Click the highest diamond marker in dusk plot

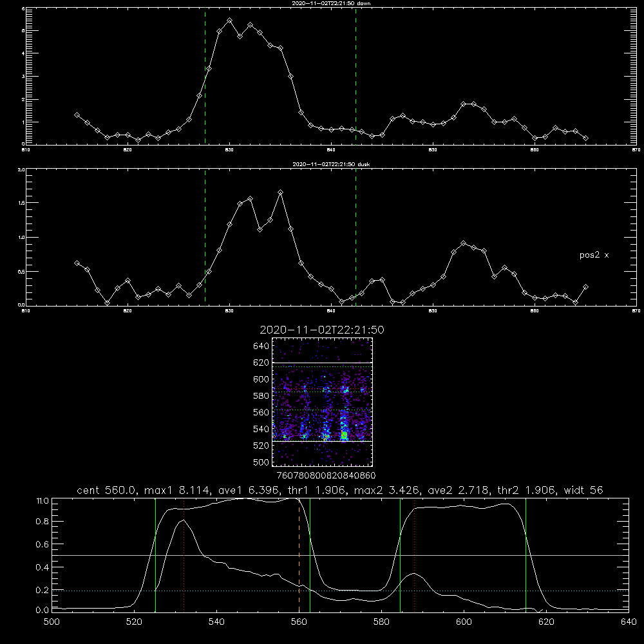(281, 192)
